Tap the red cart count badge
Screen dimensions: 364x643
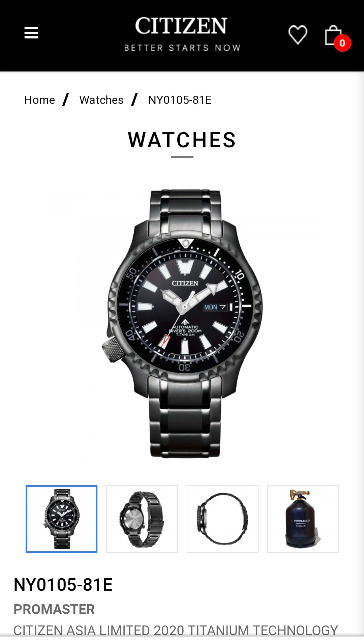pyautogui.click(x=342, y=43)
